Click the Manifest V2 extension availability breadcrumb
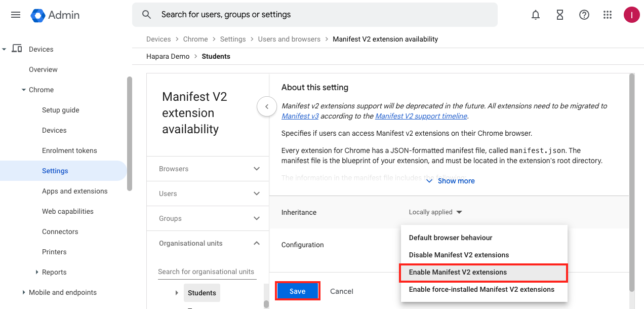 385,39
